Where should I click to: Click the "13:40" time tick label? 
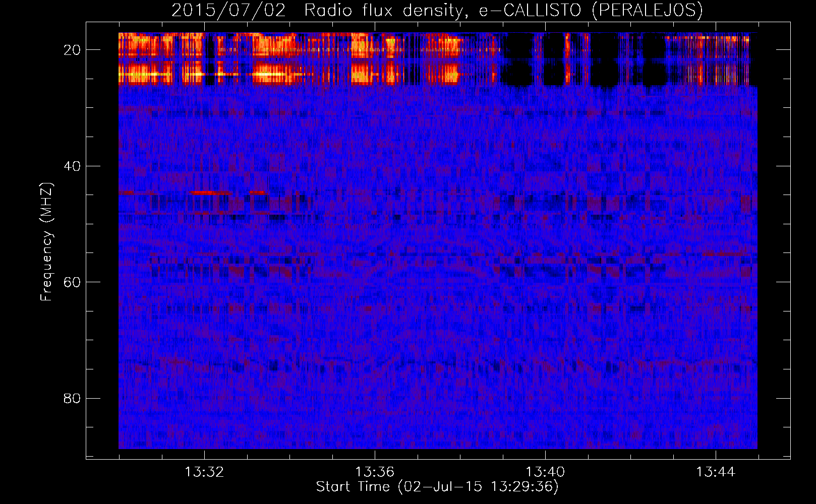coord(545,472)
